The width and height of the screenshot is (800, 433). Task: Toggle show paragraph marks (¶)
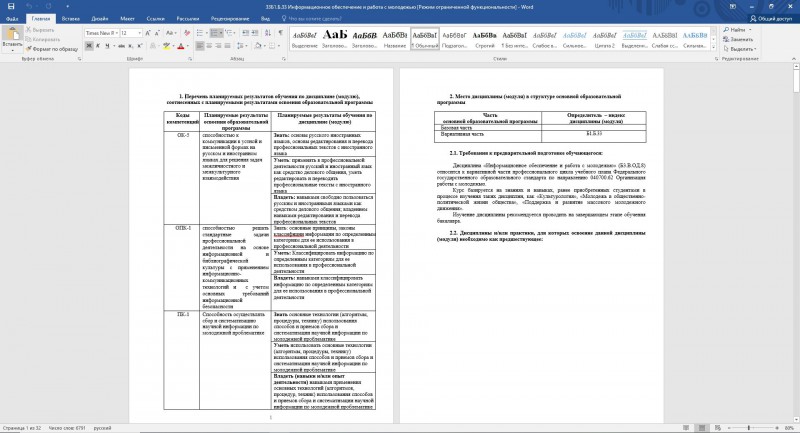[x=281, y=33]
